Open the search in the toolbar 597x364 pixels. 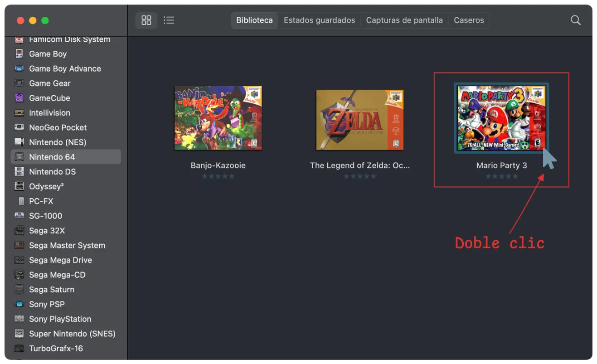(575, 20)
